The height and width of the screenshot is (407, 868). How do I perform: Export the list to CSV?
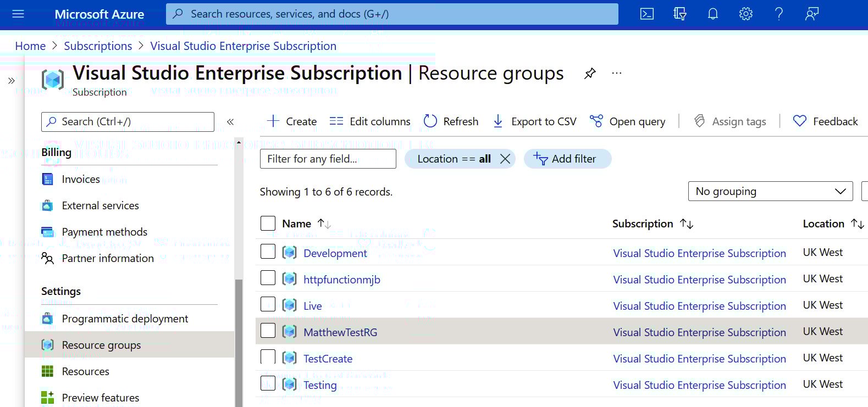pyautogui.click(x=534, y=121)
